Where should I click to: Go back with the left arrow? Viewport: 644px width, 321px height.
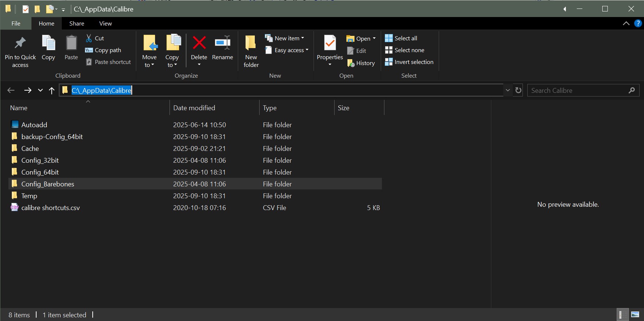(11, 90)
